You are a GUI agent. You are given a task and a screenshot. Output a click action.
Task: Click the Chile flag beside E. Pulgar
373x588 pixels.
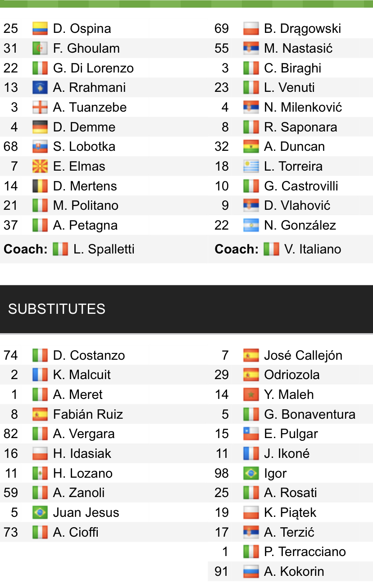(251, 434)
